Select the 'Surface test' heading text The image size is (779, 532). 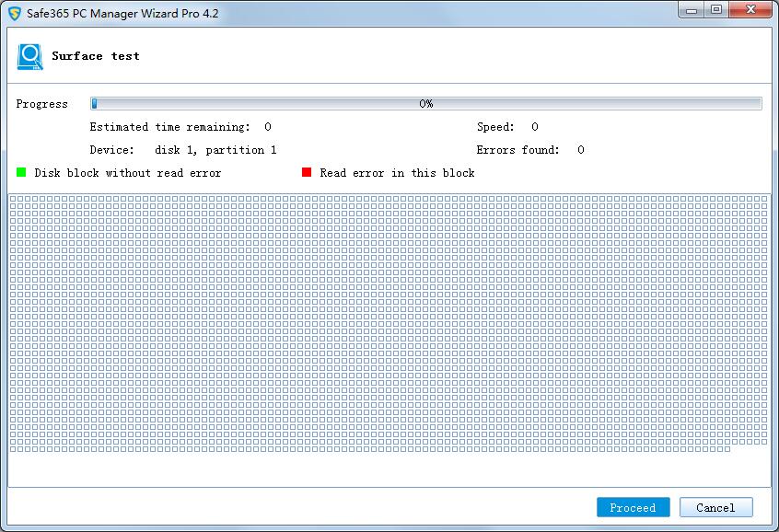[x=96, y=56]
